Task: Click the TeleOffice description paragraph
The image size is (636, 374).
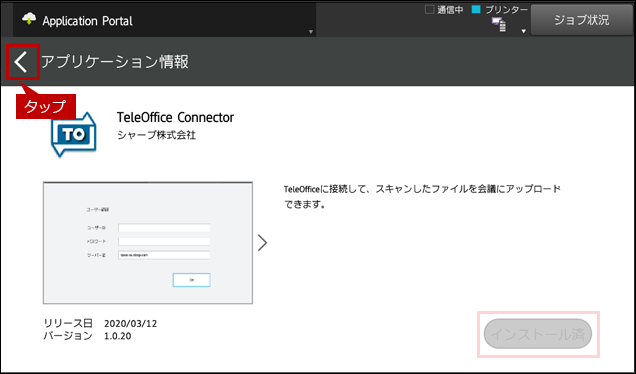Action: pos(422,197)
